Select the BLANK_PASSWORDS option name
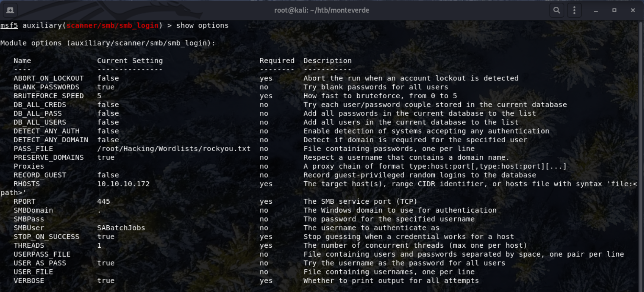644x292 pixels. (46, 87)
